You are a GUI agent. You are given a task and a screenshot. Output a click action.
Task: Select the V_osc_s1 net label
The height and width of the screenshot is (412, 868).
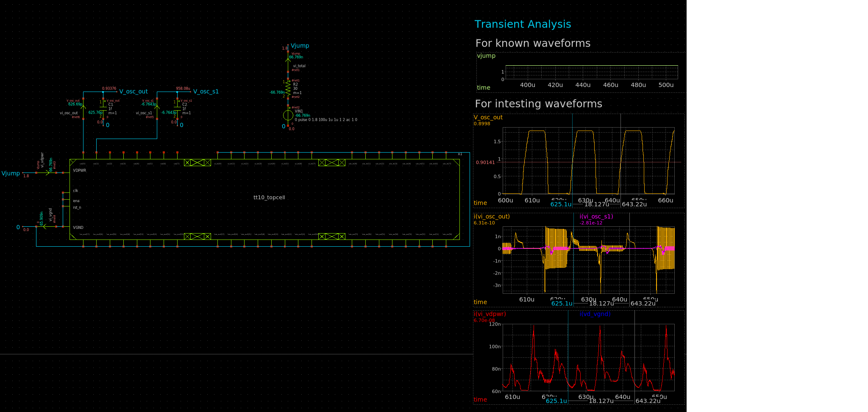(x=206, y=91)
